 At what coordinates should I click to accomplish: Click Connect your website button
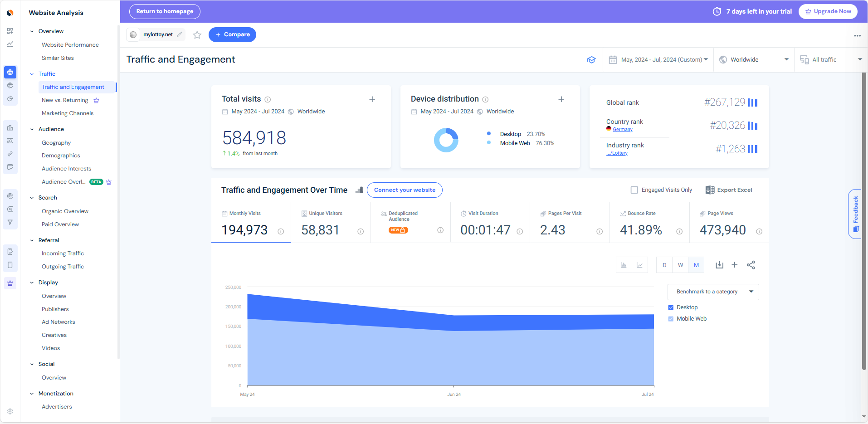(405, 190)
